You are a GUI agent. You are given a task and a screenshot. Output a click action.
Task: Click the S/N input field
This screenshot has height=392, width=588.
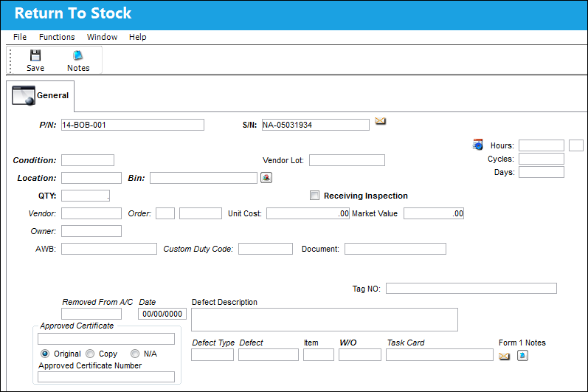(x=315, y=125)
